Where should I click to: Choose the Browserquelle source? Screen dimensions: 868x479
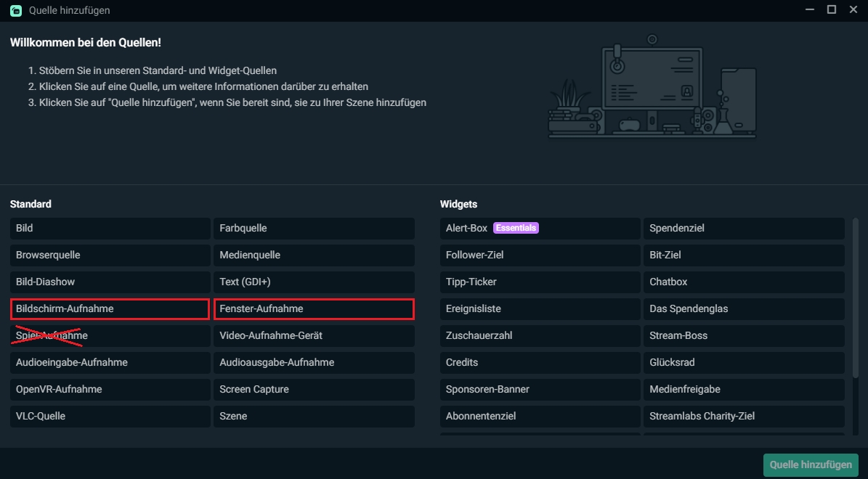tap(110, 255)
